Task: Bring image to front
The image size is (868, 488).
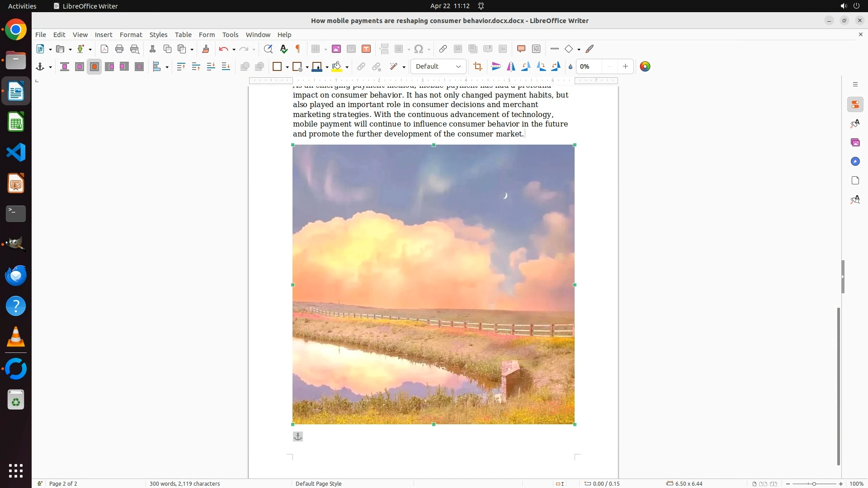Action: point(181,67)
